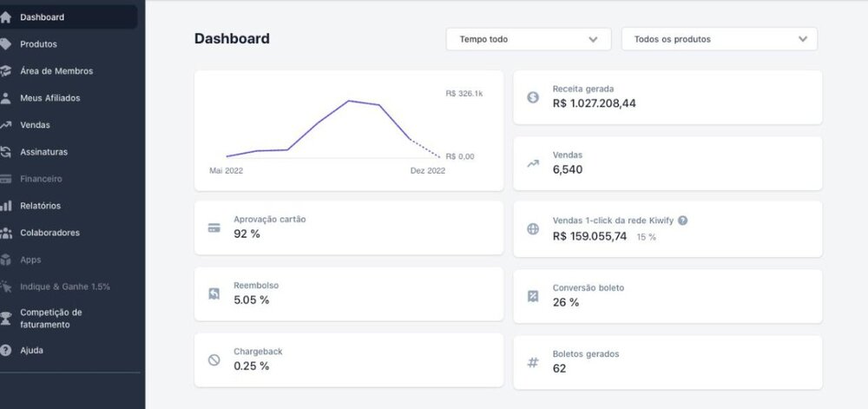Click the icon beside Conversão boleto
The width and height of the screenshot is (868, 409).
(x=533, y=296)
